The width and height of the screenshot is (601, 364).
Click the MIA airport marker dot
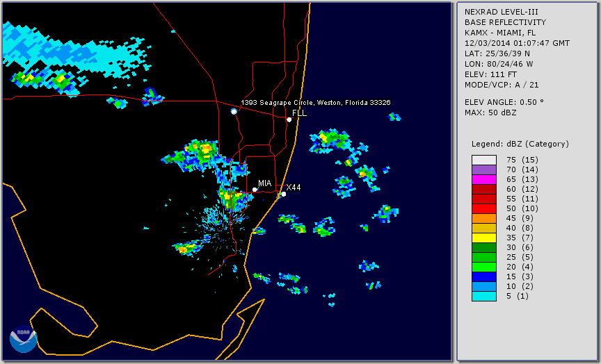(255, 190)
